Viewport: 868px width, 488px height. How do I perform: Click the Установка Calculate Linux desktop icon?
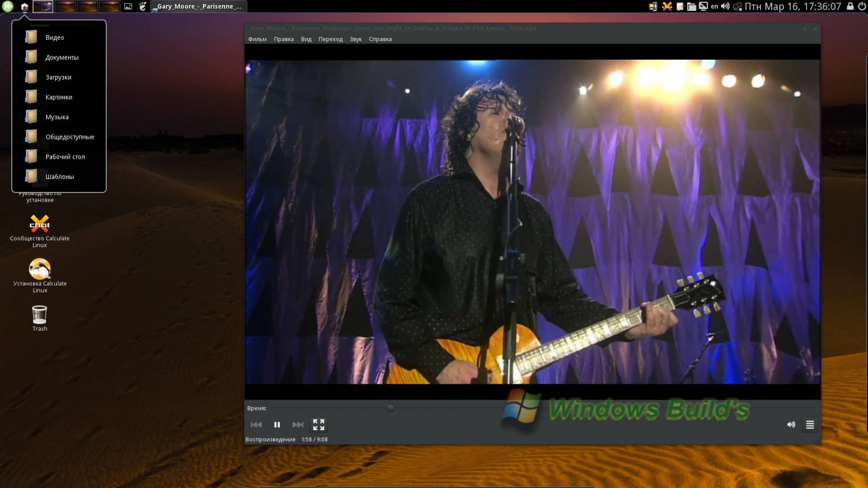[x=40, y=276]
